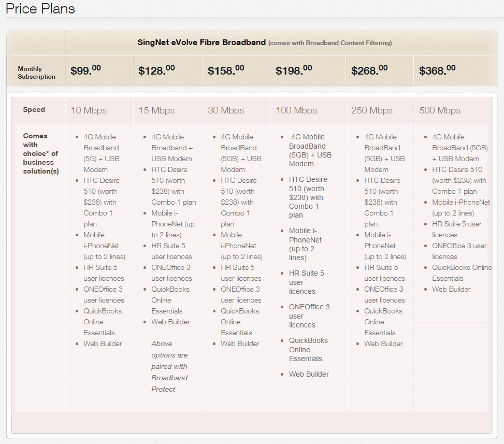The height and width of the screenshot is (444, 504).
Task: Click the 'Above options are paired' note
Action: (169, 366)
